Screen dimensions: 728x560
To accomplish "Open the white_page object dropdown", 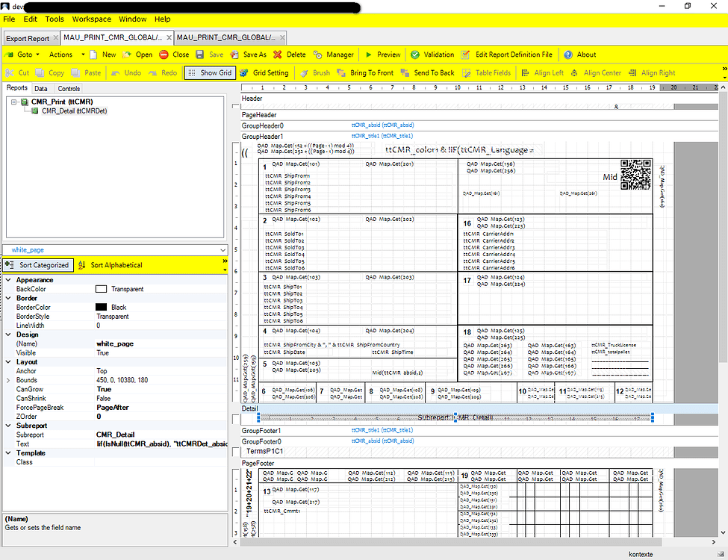I will [223, 250].
